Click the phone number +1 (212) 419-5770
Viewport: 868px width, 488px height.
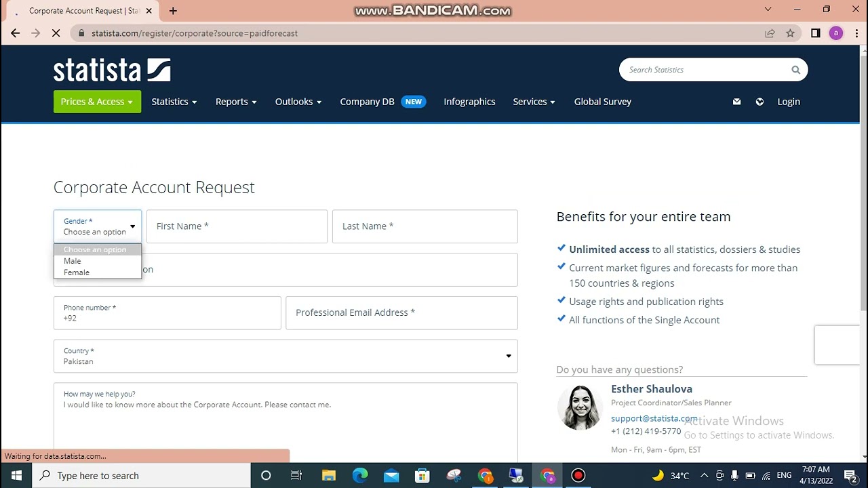tap(646, 431)
